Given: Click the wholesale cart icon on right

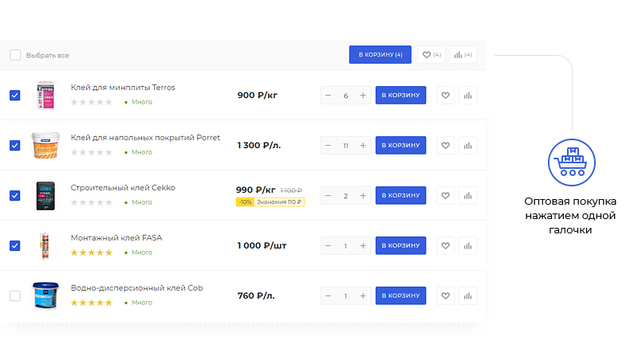Looking at the screenshot, I should coord(571,162).
